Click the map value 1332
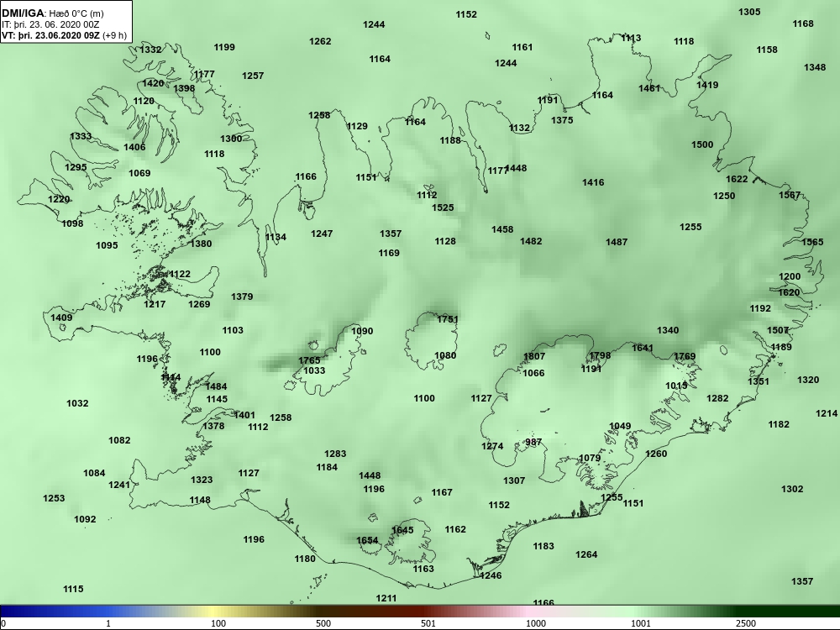The width and height of the screenshot is (840, 630). [x=150, y=50]
